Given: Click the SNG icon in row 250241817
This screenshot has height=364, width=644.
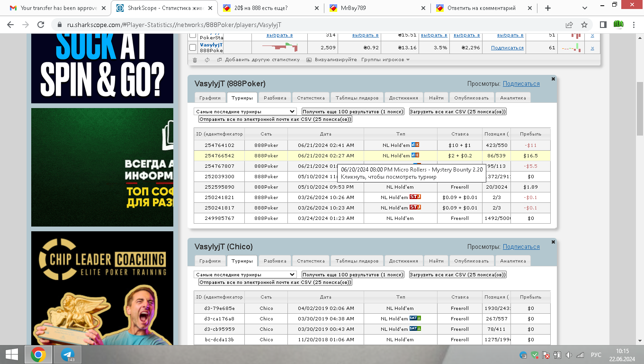Looking at the screenshot, I should pos(415,207).
